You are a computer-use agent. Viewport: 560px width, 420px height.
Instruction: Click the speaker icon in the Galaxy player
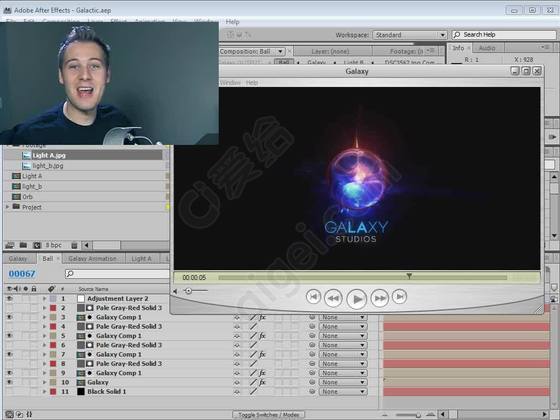(x=175, y=291)
